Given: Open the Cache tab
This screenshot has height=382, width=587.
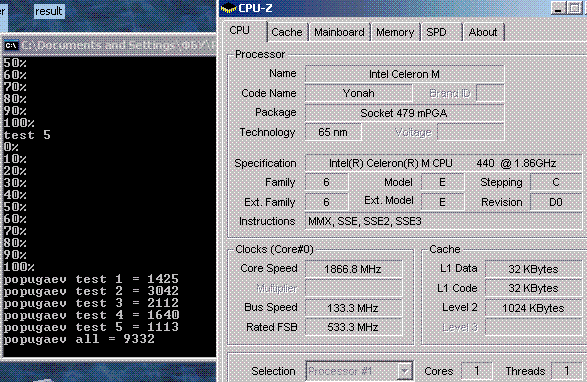Looking at the screenshot, I should pyautogui.click(x=287, y=32).
